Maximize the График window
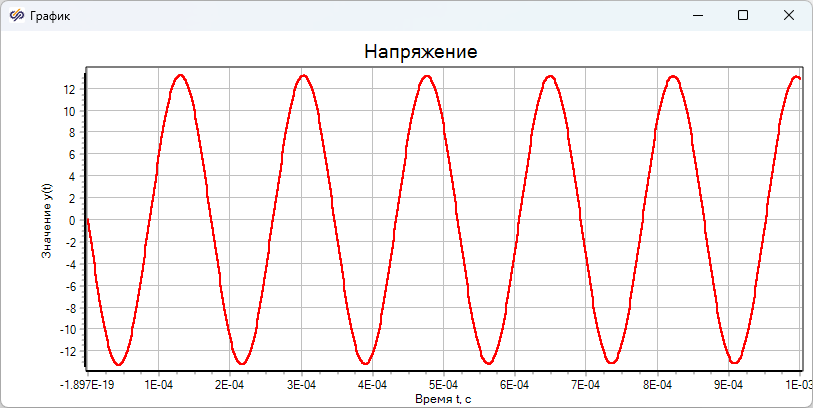813x408 pixels. pyautogui.click(x=743, y=15)
